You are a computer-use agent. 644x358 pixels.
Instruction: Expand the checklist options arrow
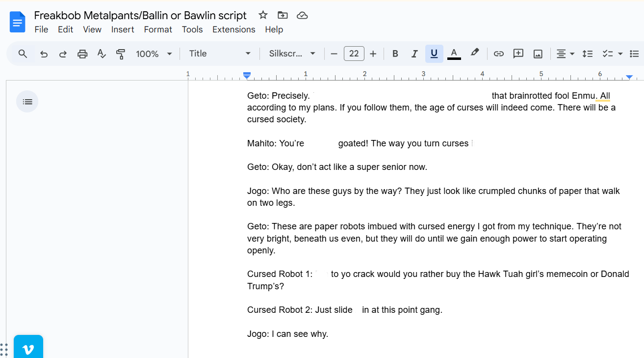pos(620,54)
